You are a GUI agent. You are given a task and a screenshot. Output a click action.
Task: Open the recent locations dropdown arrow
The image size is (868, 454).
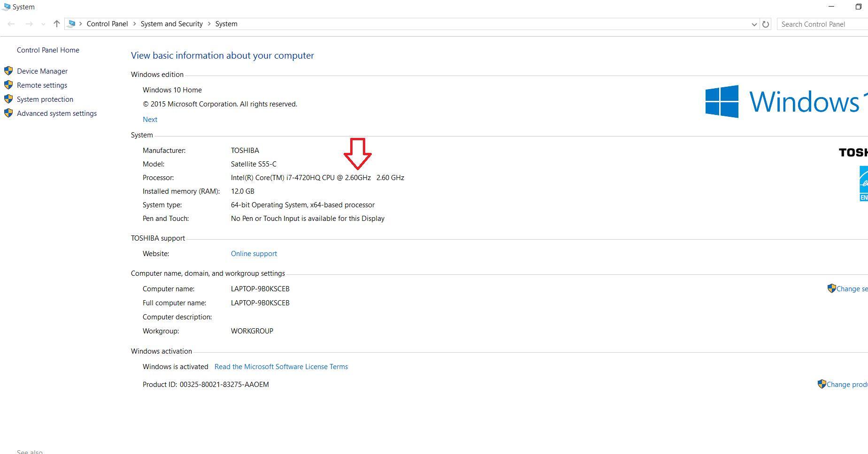[43, 24]
